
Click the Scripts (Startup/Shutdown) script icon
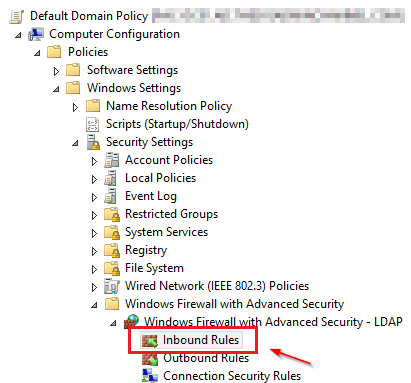point(92,124)
